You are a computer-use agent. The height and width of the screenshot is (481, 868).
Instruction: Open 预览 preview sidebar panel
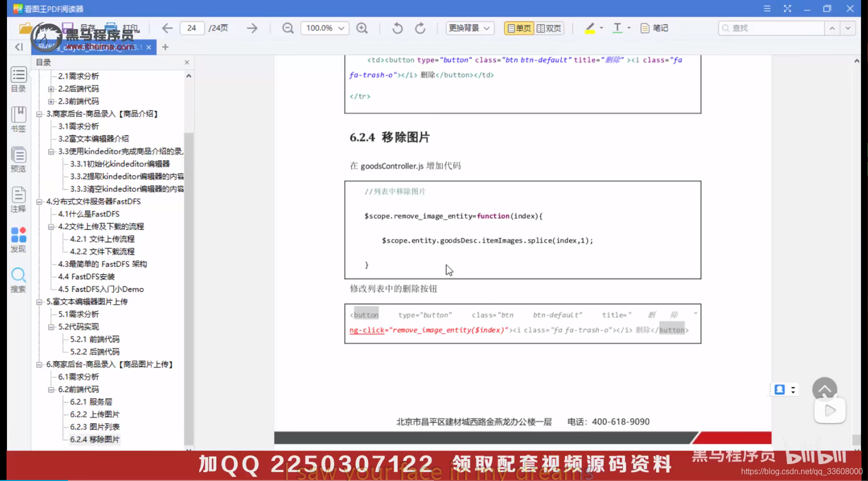pos(18,160)
